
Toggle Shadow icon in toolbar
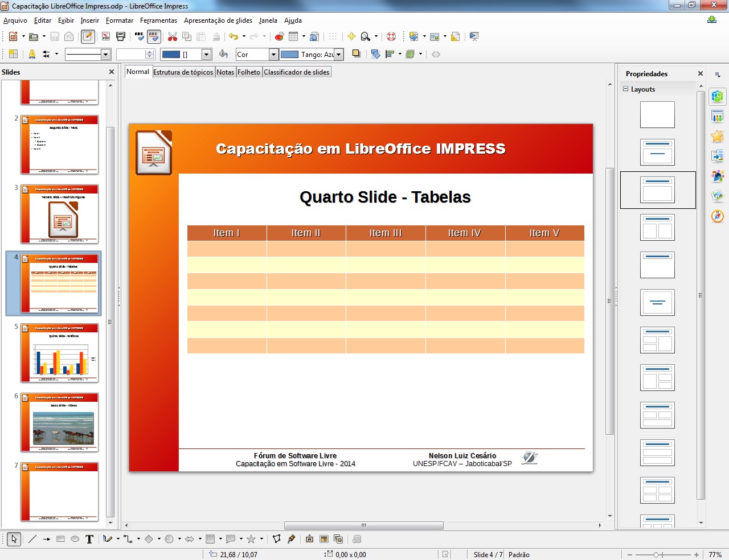pyautogui.click(x=357, y=54)
